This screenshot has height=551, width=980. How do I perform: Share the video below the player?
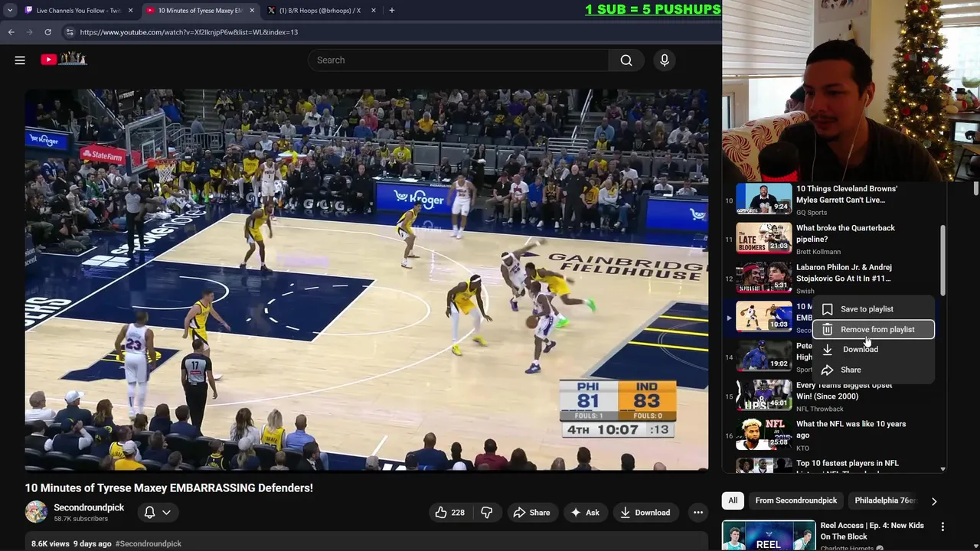(x=531, y=513)
